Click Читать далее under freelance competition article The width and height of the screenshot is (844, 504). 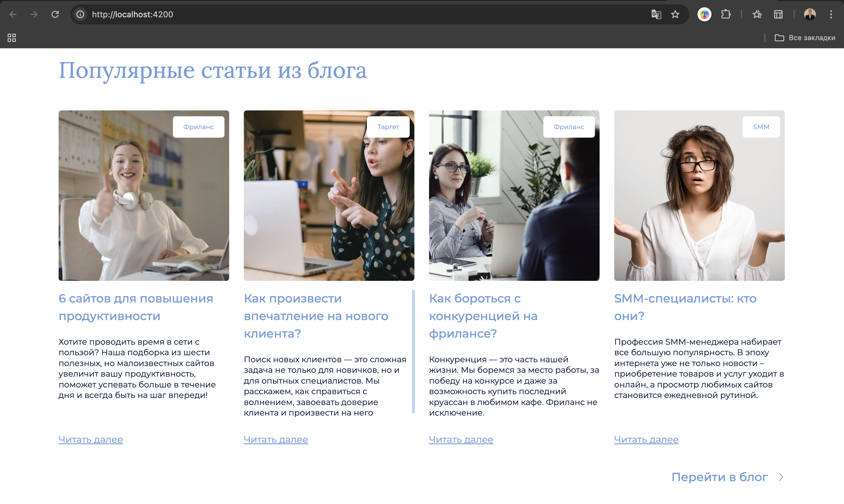(x=461, y=440)
